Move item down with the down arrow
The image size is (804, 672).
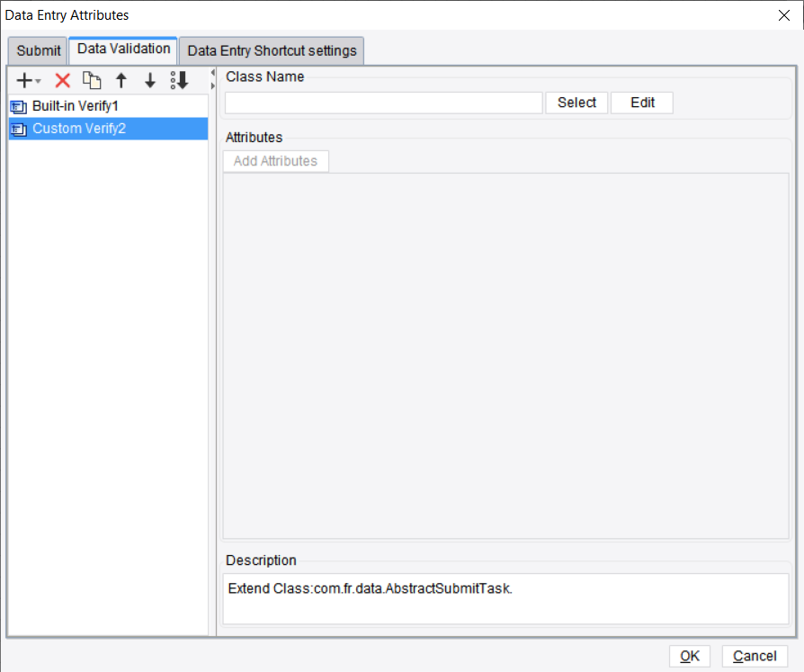(x=149, y=81)
